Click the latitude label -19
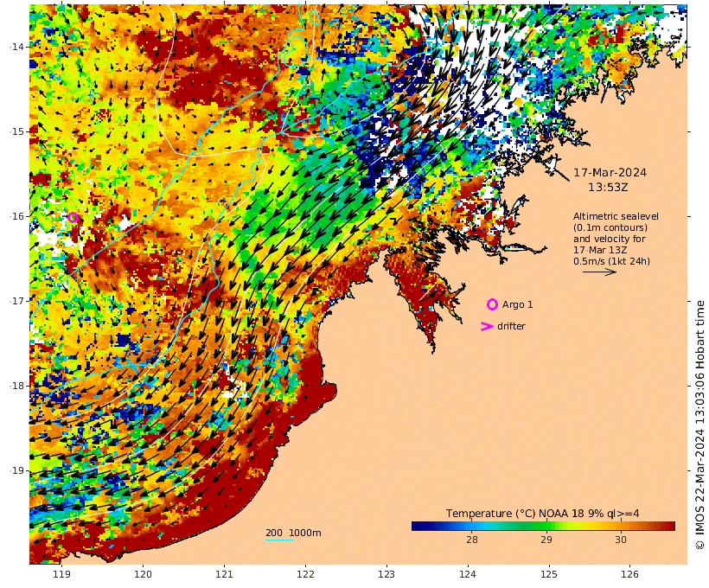 16,470
